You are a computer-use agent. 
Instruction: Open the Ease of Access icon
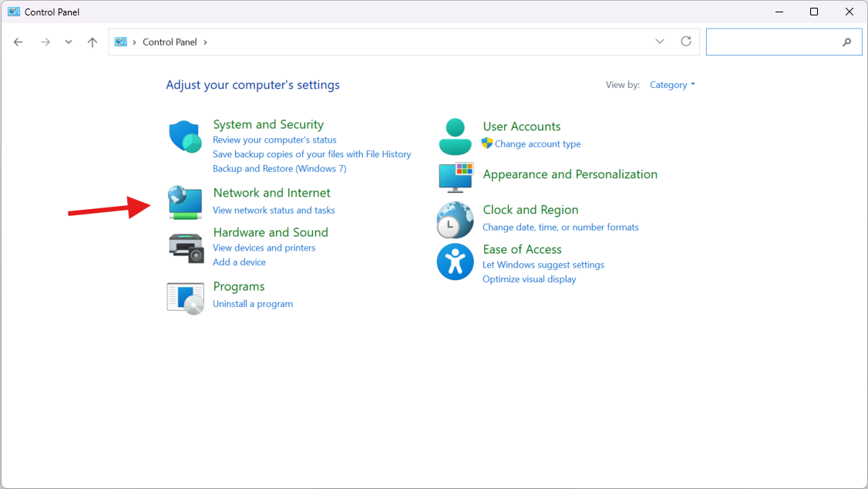tap(455, 261)
